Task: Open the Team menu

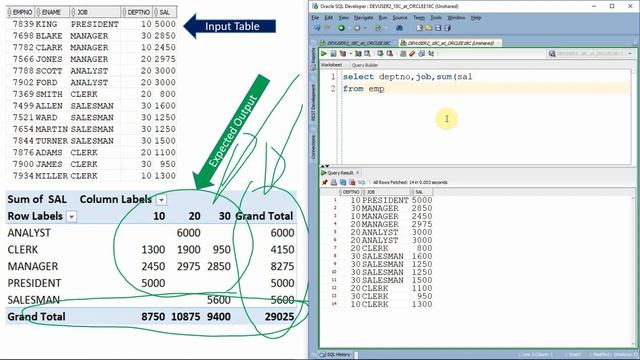Action: click(419, 18)
